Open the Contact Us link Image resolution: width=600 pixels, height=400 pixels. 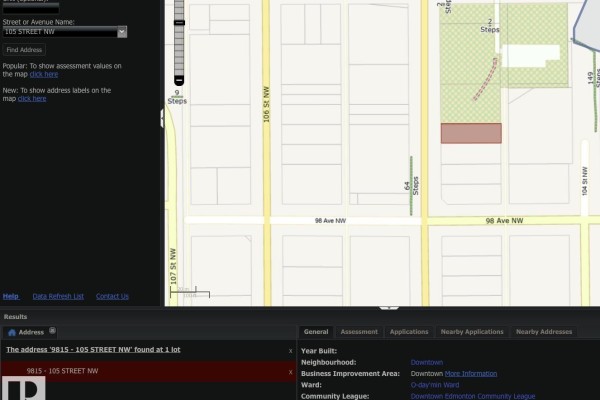point(112,296)
